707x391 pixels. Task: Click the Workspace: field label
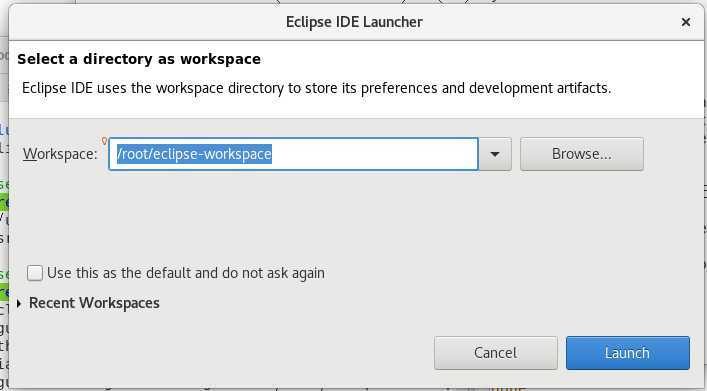coord(60,154)
